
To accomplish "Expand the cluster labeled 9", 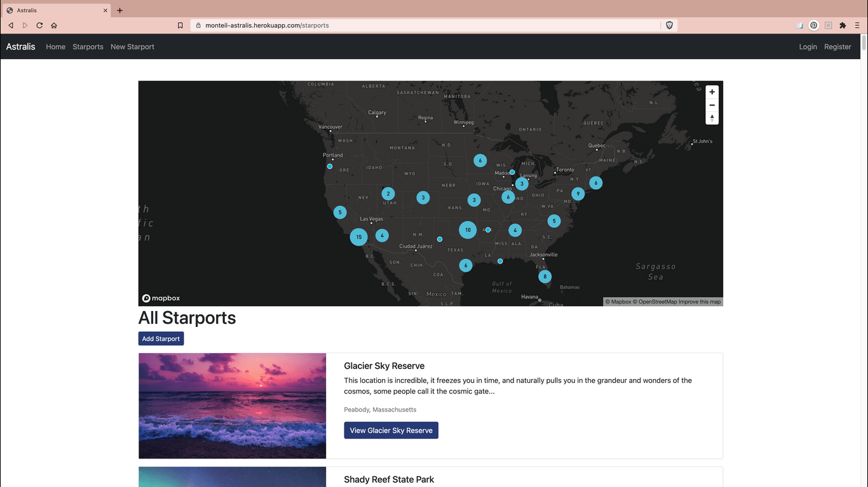I will 578,194.
